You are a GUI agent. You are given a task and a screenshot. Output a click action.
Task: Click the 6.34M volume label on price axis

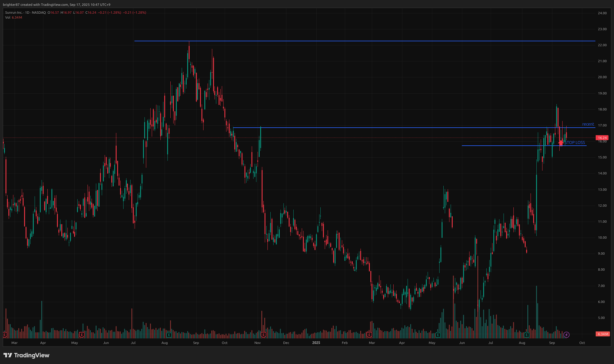coord(602,334)
